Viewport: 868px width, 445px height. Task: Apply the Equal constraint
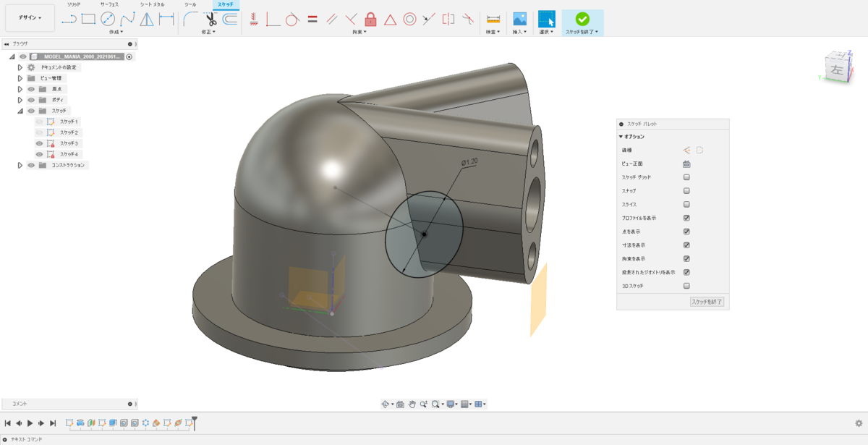click(x=312, y=20)
